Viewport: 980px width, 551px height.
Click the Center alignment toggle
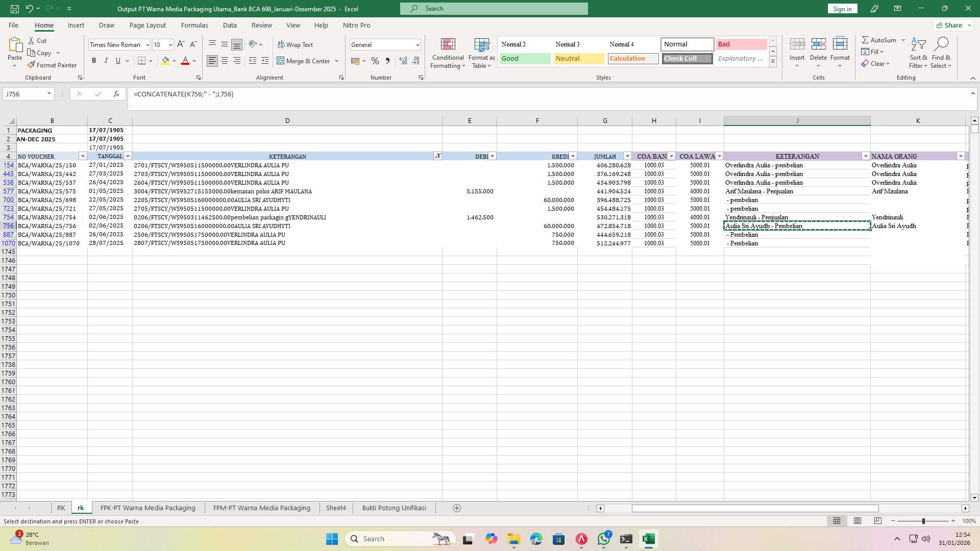coord(225,60)
